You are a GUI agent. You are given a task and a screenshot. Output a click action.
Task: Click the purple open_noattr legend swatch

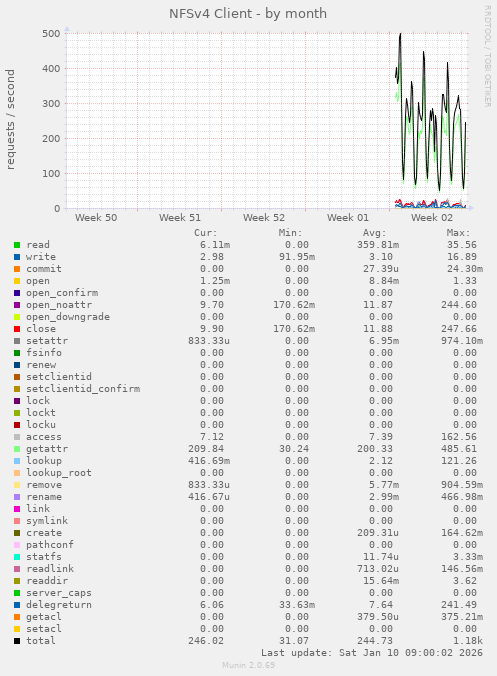point(17,305)
